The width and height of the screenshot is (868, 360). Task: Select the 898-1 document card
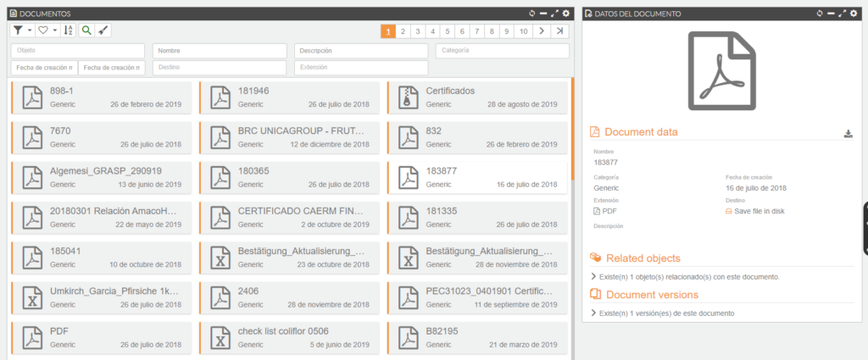click(102, 97)
